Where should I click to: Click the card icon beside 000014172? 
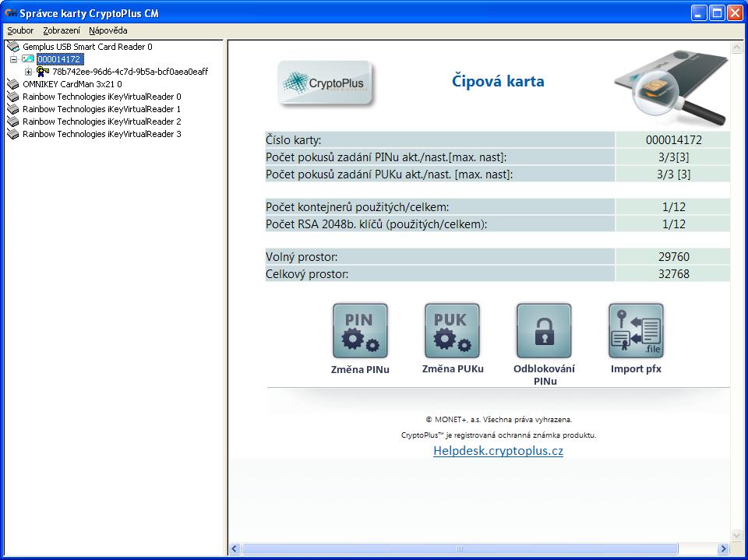(28, 59)
